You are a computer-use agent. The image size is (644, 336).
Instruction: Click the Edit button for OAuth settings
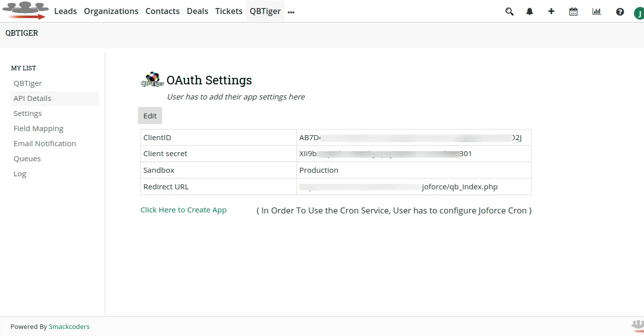pyautogui.click(x=149, y=115)
